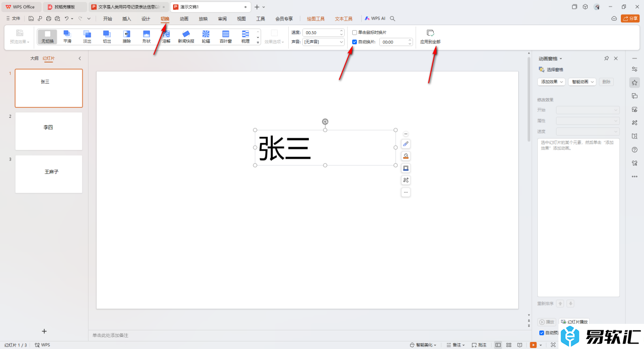
Task: Click the floating brush format icon
Action: tap(406, 144)
